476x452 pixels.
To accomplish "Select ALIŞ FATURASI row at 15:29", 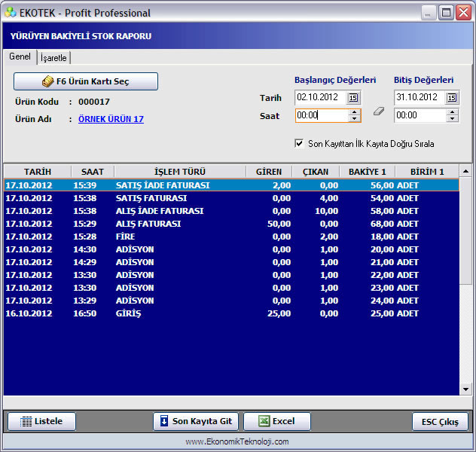I will point(232,224).
